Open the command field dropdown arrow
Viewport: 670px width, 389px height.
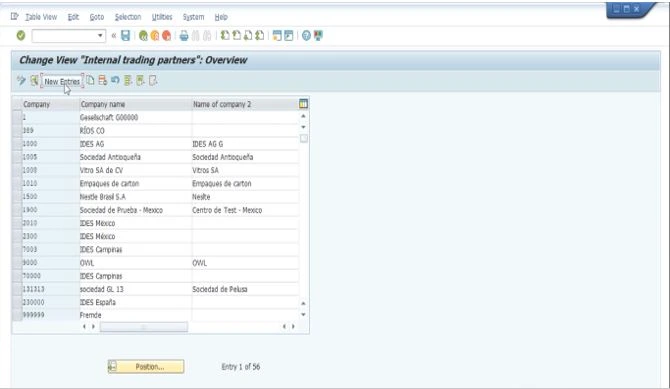point(100,35)
